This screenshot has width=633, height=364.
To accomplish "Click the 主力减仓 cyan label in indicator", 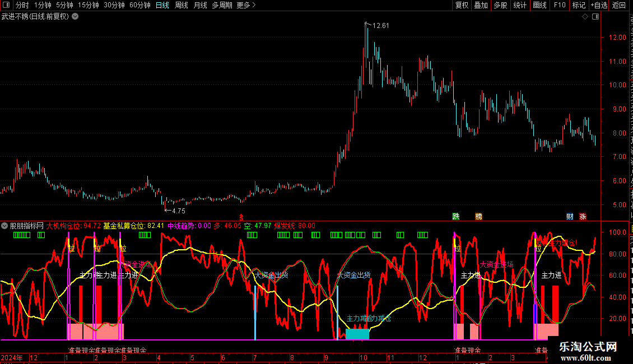I will (x=369, y=319).
